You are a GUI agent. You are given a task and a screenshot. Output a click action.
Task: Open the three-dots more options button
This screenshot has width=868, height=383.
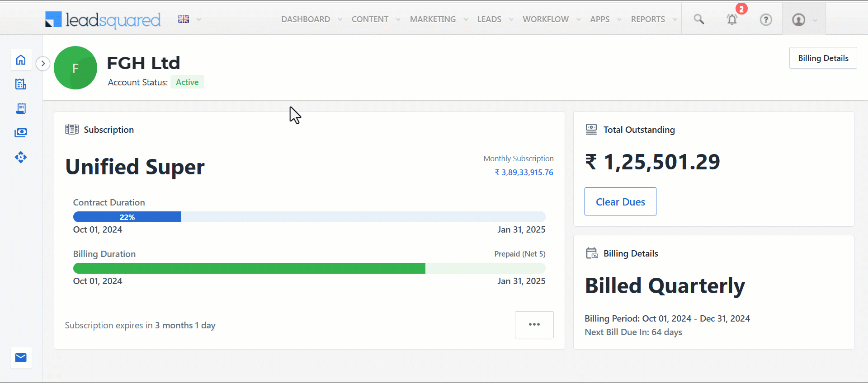click(x=534, y=324)
